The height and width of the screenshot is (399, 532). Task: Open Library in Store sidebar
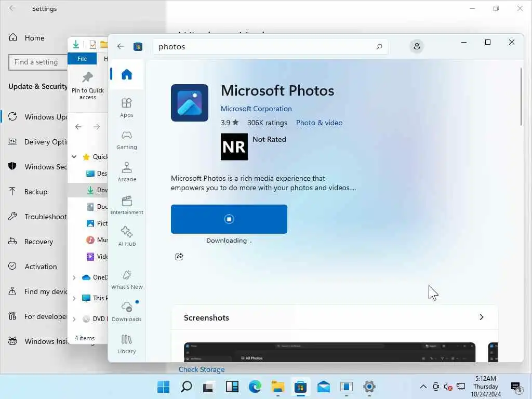(x=127, y=344)
